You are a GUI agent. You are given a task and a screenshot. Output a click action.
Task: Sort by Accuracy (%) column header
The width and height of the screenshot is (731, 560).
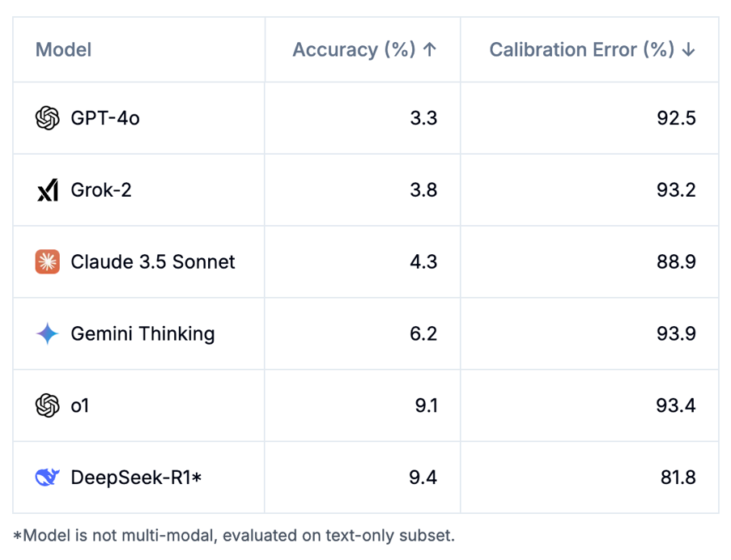(364, 49)
